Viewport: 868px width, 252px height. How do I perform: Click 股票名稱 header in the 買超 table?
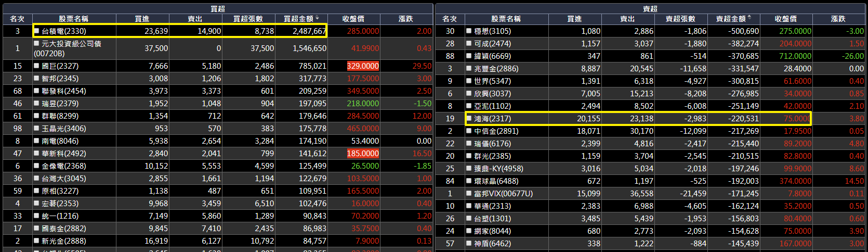(x=74, y=19)
